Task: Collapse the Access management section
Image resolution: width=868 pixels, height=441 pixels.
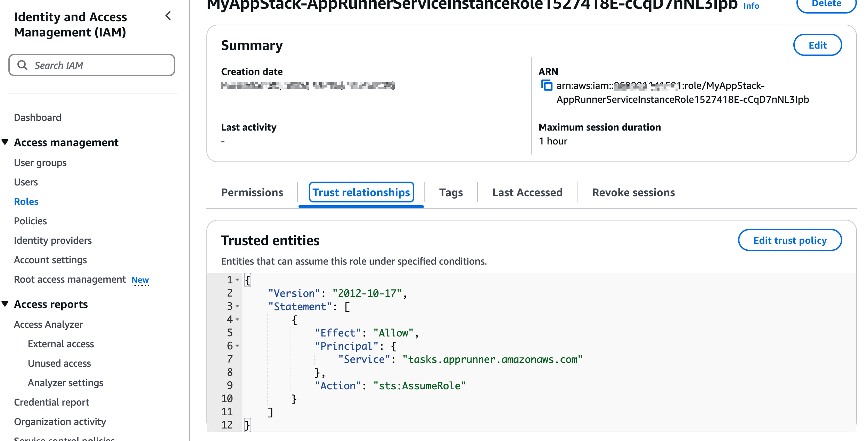Action: pyautogui.click(x=5, y=142)
